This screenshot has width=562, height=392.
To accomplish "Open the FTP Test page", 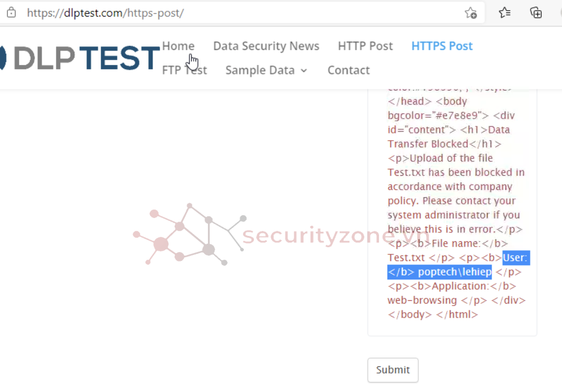I will [184, 70].
